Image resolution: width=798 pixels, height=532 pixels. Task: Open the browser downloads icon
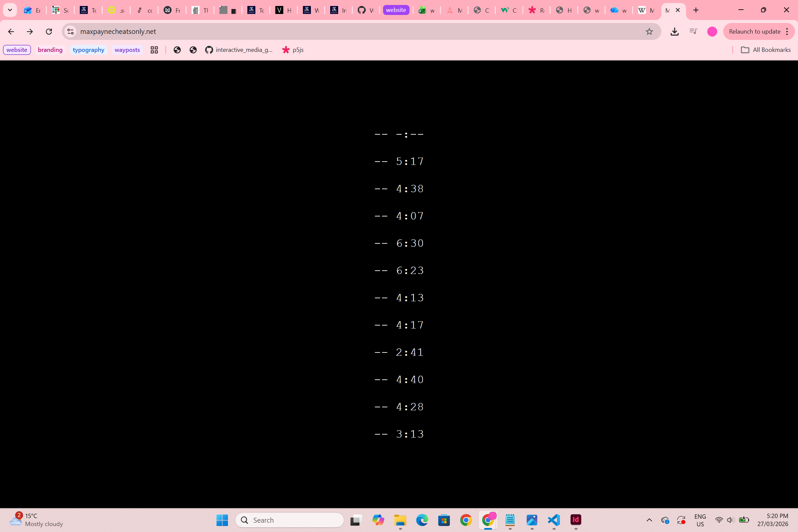[675, 32]
